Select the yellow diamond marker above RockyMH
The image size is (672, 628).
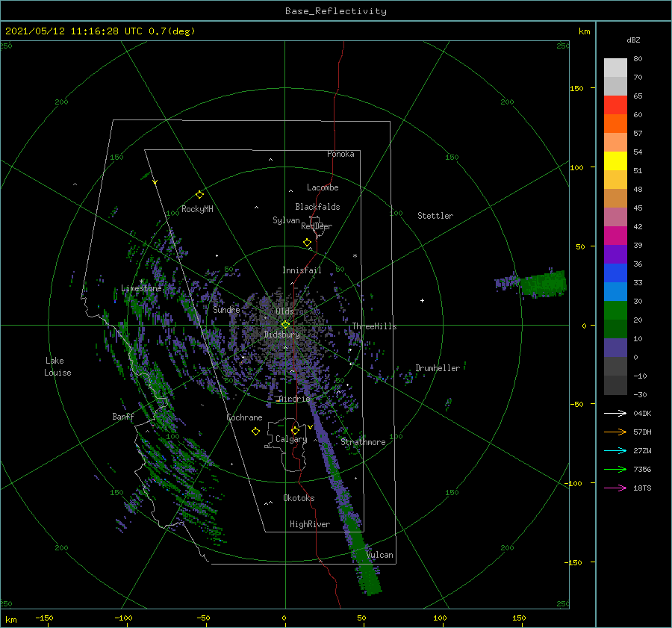click(x=199, y=195)
